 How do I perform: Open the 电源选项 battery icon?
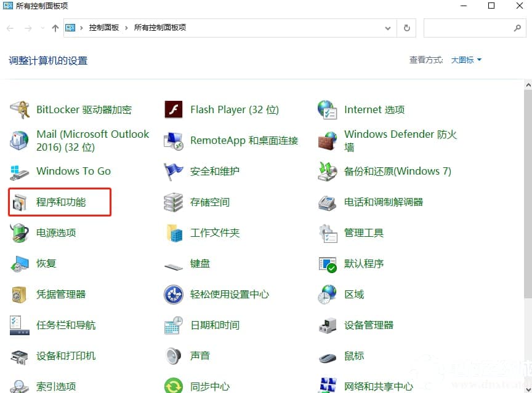point(19,232)
